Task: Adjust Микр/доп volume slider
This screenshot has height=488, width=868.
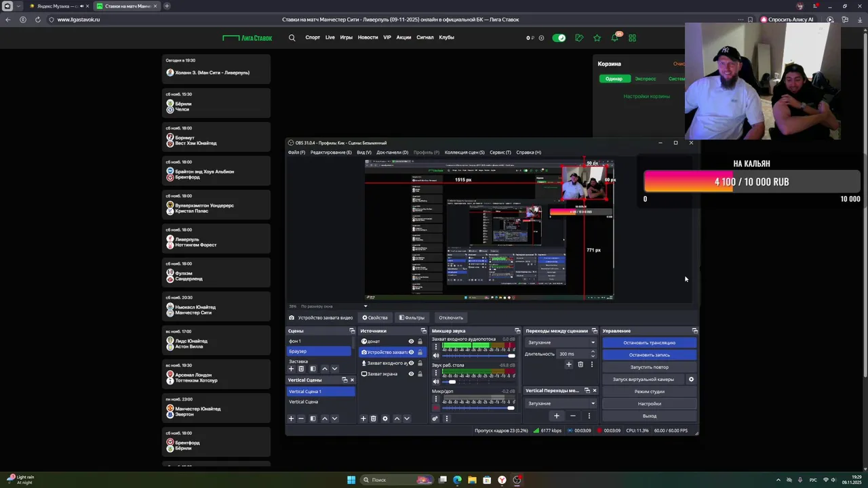Action: pos(478,407)
